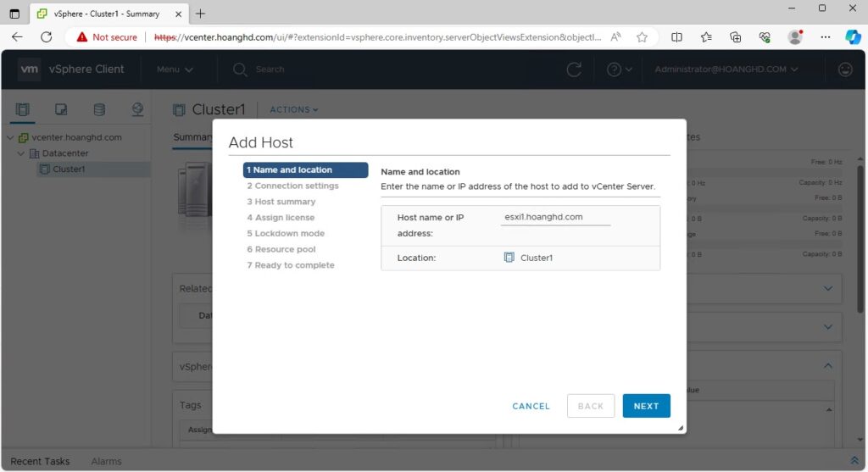This screenshot has height=472, width=868.
Task: Open the feedback smiley icon
Action: pyautogui.click(x=845, y=69)
